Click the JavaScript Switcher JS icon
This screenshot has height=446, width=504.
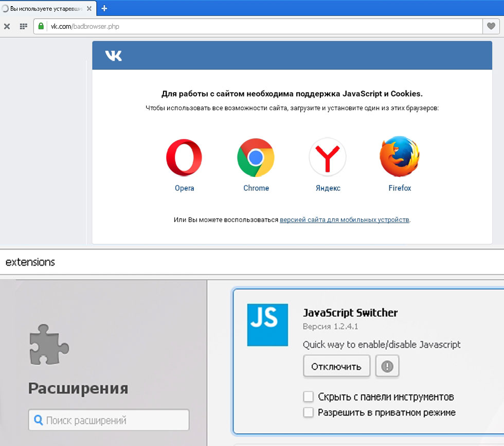tap(267, 325)
